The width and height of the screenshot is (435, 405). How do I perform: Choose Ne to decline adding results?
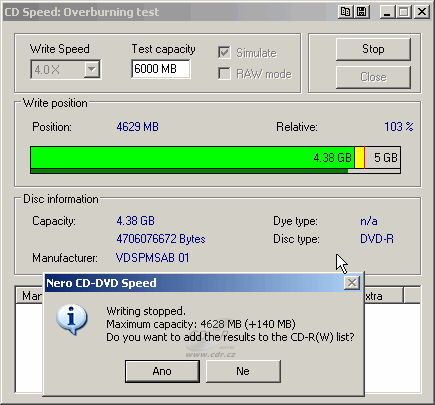[243, 371]
